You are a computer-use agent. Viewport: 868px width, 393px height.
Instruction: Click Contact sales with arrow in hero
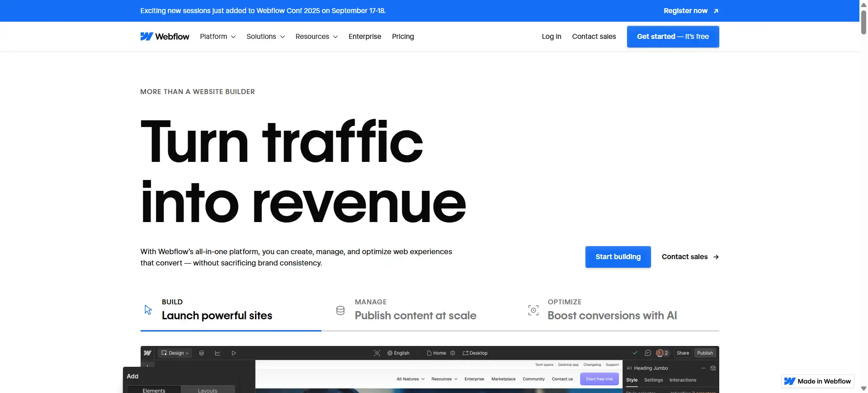[x=690, y=257]
